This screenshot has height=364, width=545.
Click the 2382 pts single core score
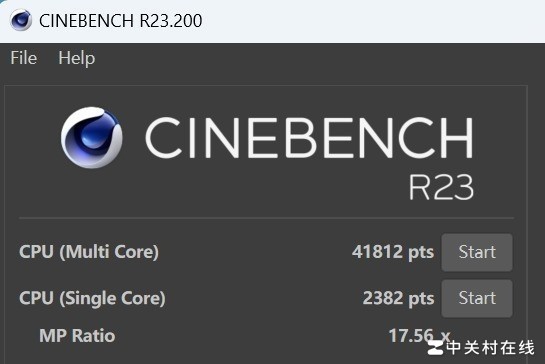click(x=398, y=298)
